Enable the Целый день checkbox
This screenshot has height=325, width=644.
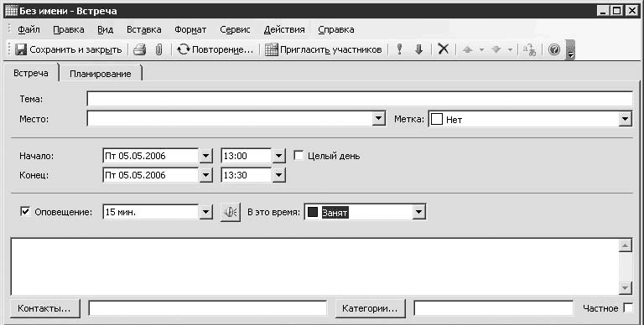pos(299,156)
